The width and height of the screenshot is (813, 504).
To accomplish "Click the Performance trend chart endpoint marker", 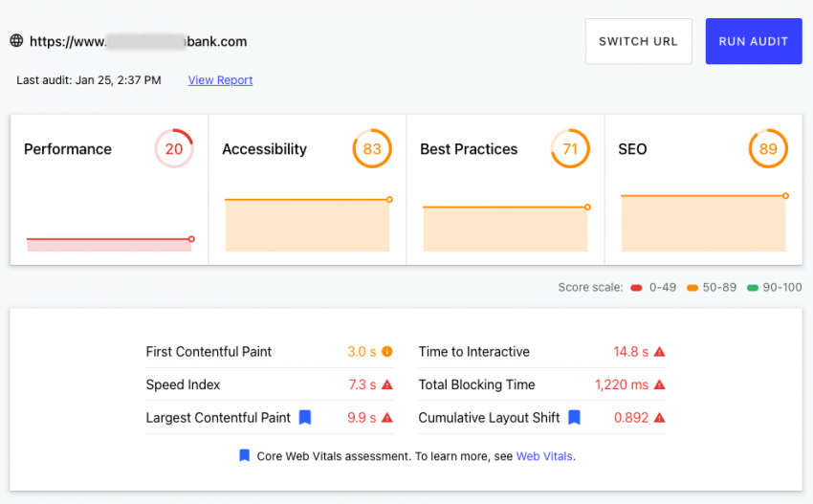I will tap(191, 239).
